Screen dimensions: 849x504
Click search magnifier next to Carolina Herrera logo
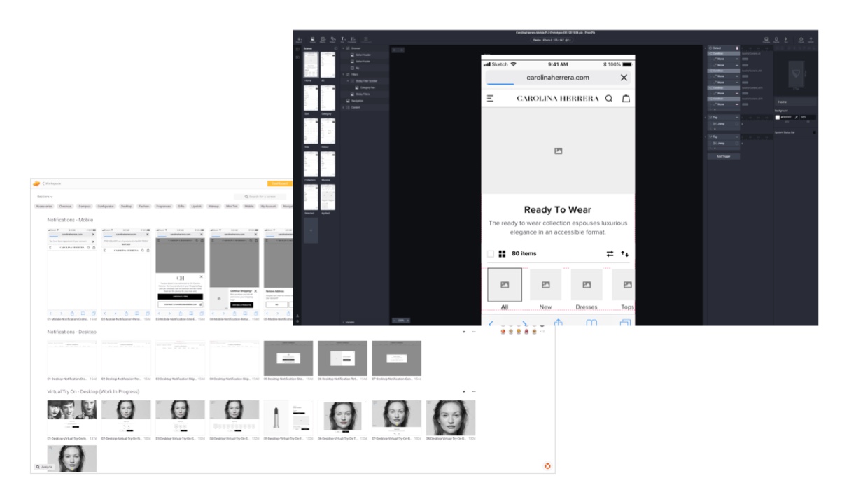609,99
